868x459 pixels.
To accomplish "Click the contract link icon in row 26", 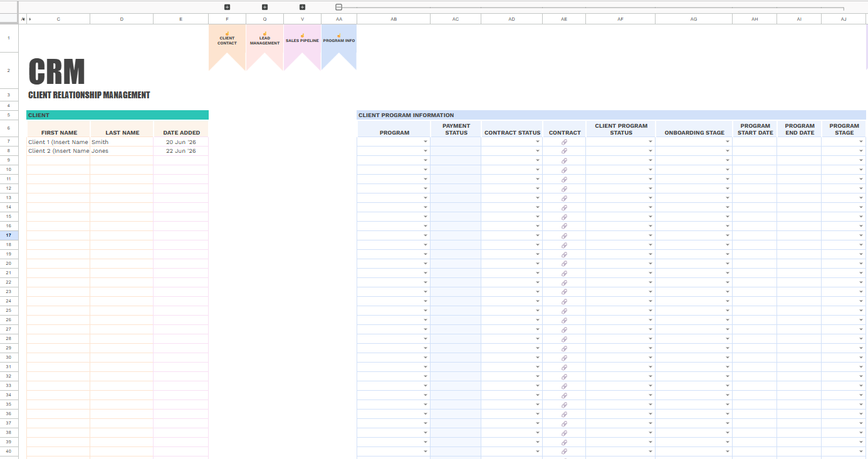I will pos(564,321).
